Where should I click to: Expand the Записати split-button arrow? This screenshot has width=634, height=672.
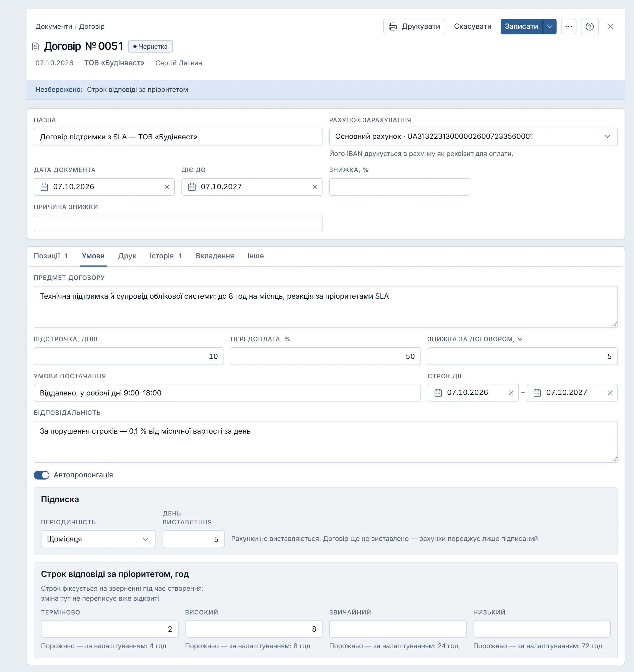point(550,26)
